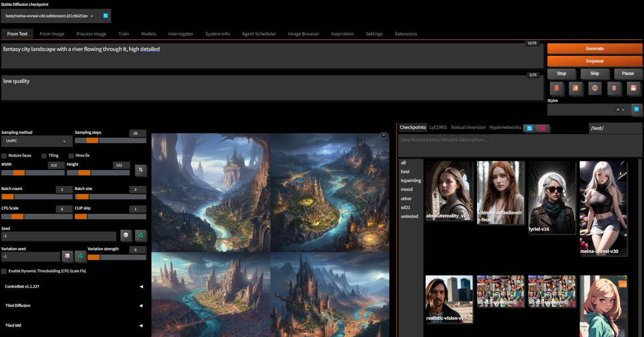
Task: Toggle the Hires fix checkbox
Action: tap(71, 156)
